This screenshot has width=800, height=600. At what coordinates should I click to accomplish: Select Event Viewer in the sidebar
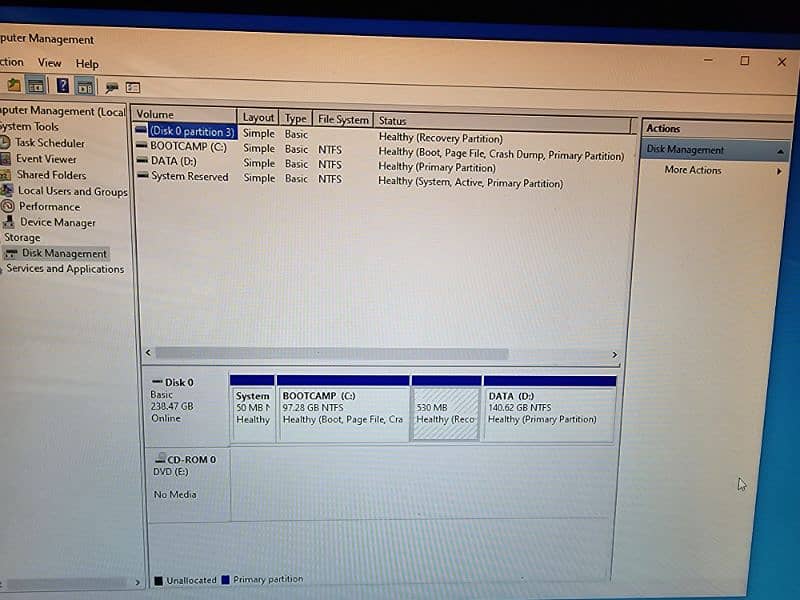coord(46,159)
